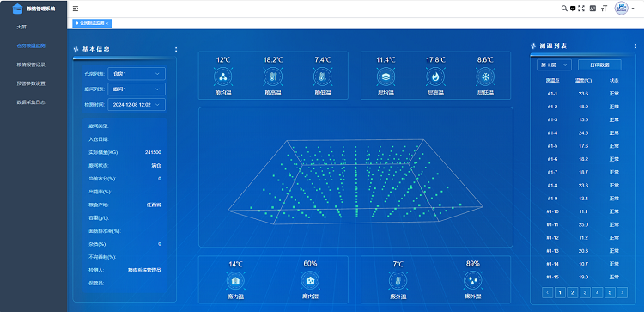Select 大屏 in the left sidebar
The image size is (644, 312).
pyautogui.click(x=21, y=28)
